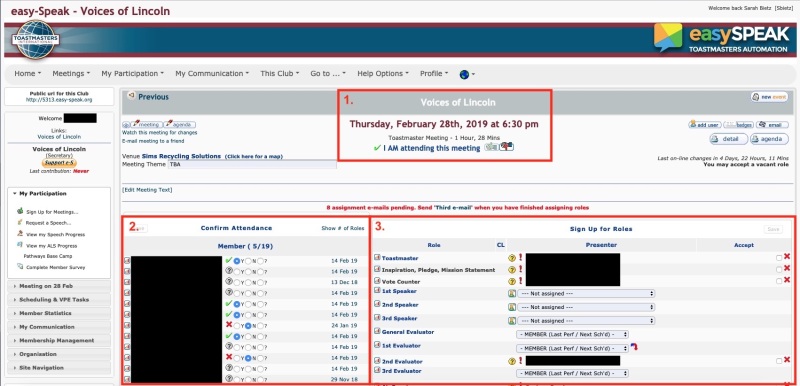Open the General Evaluator member dropdown

pyautogui.click(x=572, y=334)
